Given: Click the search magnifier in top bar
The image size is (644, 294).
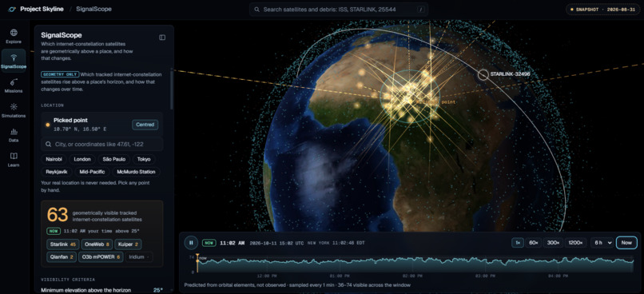Looking at the screenshot, I should (x=256, y=10).
